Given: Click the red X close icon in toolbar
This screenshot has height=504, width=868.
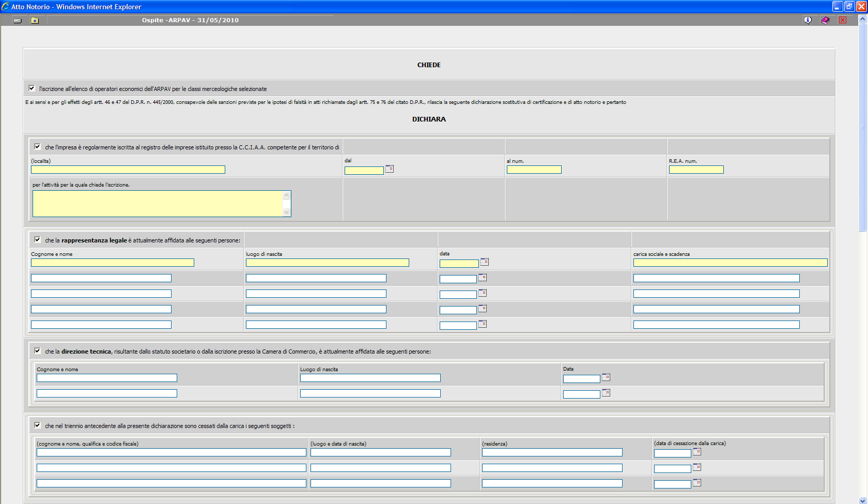Looking at the screenshot, I should (843, 20).
